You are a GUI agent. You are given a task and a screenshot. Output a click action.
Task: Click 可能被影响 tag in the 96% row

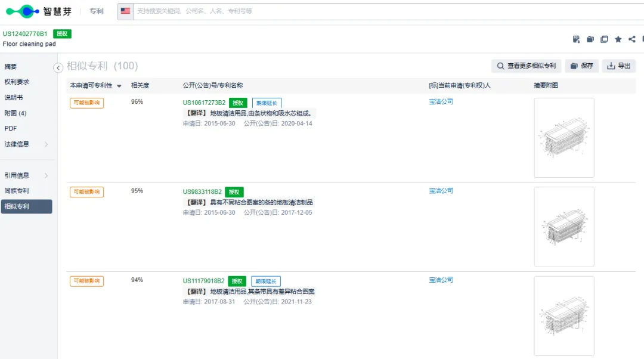86,103
